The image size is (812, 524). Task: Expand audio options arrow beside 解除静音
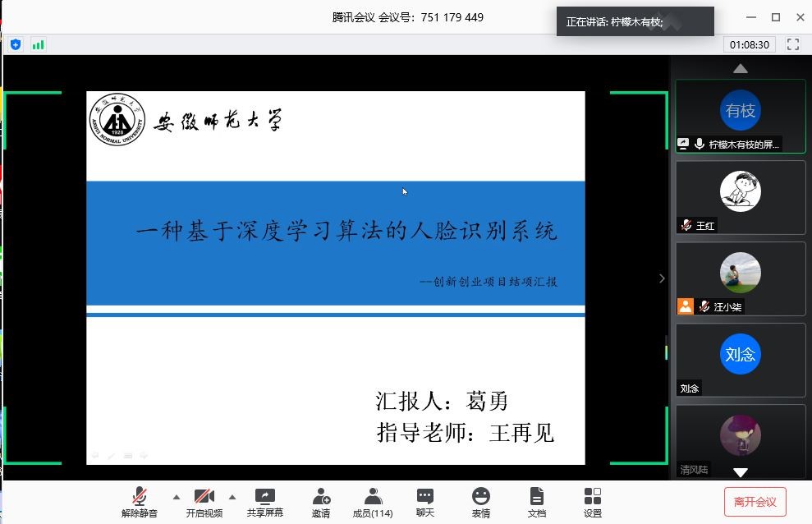[176, 497]
